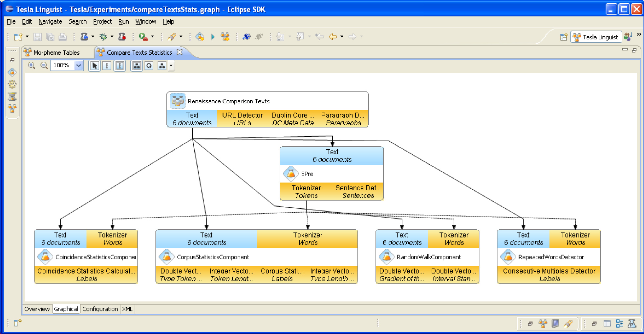Image resolution: width=644 pixels, height=334 pixels.
Task: Click the Renaissance Comparison Texts corpus icon
Action: click(177, 101)
